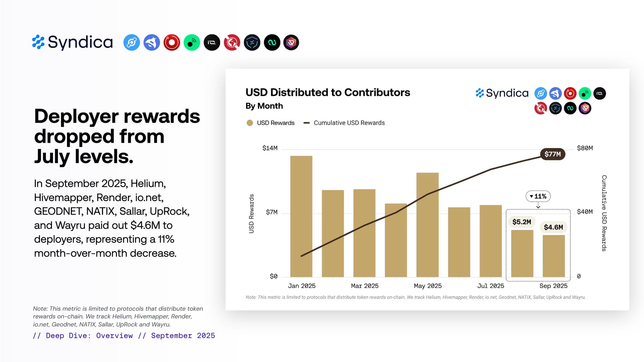Click the USD Rewards legend color dot
The width and height of the screenshot is (644, 362).
(250, 123)
